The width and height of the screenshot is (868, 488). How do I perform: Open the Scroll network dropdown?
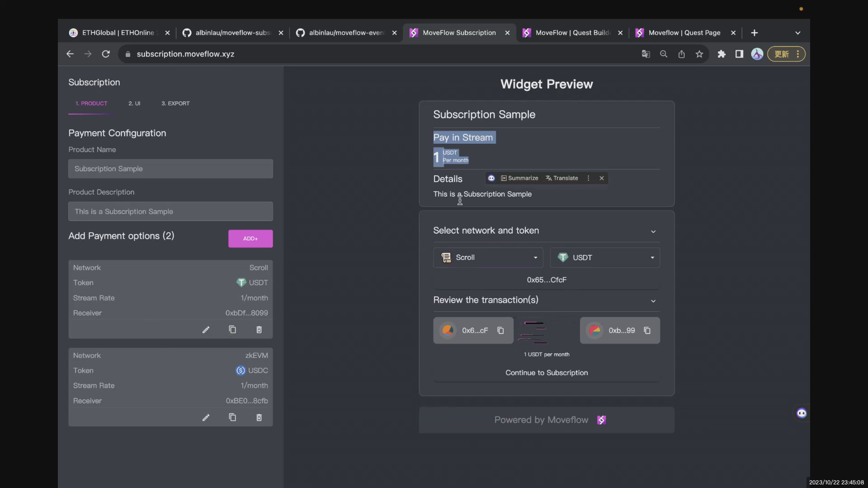488,258
